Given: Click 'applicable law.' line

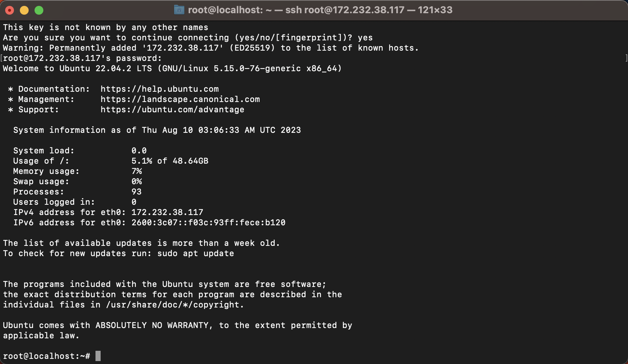Looking at the screenshot, I should click(41, 336).
